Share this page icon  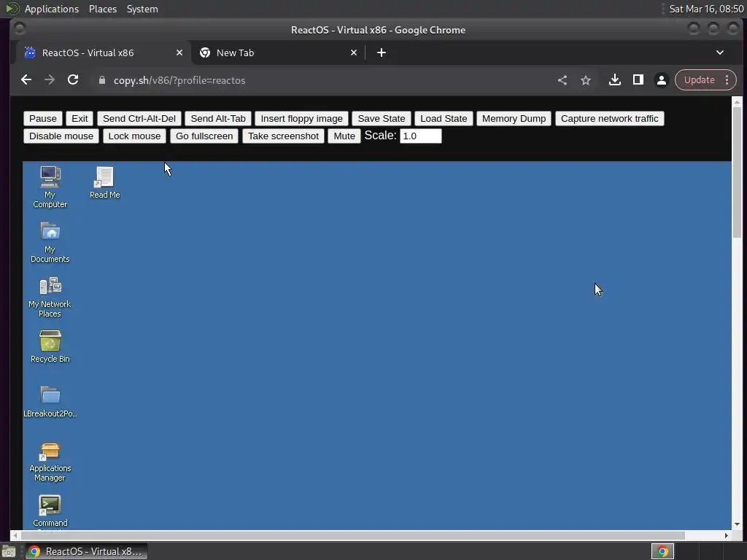[x=562, y=80]
